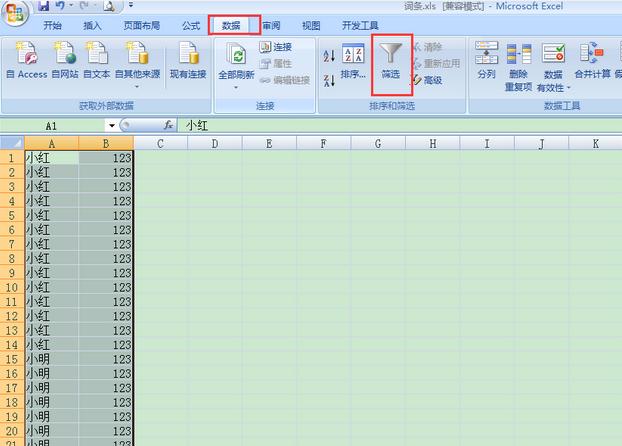Click print preview icon in quick access toolbar

click(x=109, y=6)
